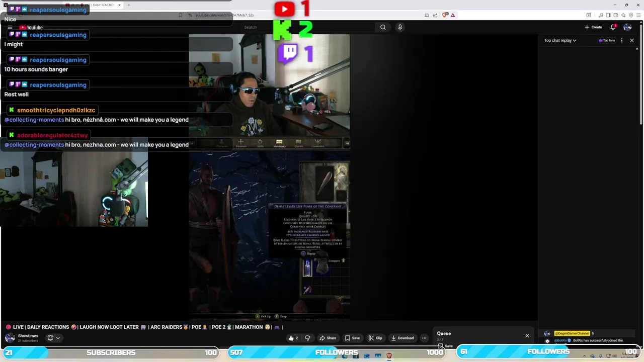
Task: Click the '10 hours sounds banger' message
Action: click(36, 69)
